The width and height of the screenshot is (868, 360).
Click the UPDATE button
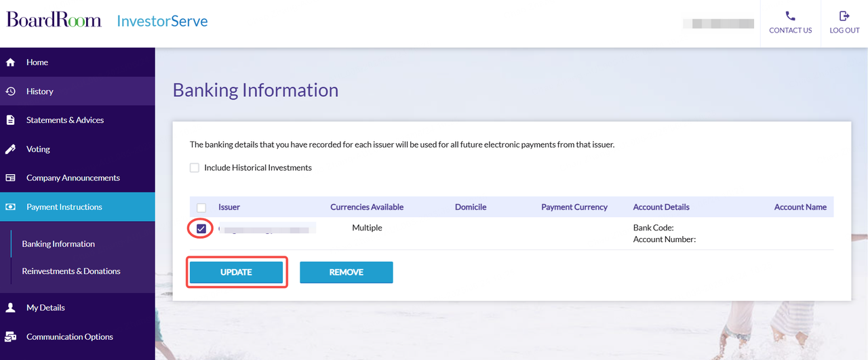(236, 272)
